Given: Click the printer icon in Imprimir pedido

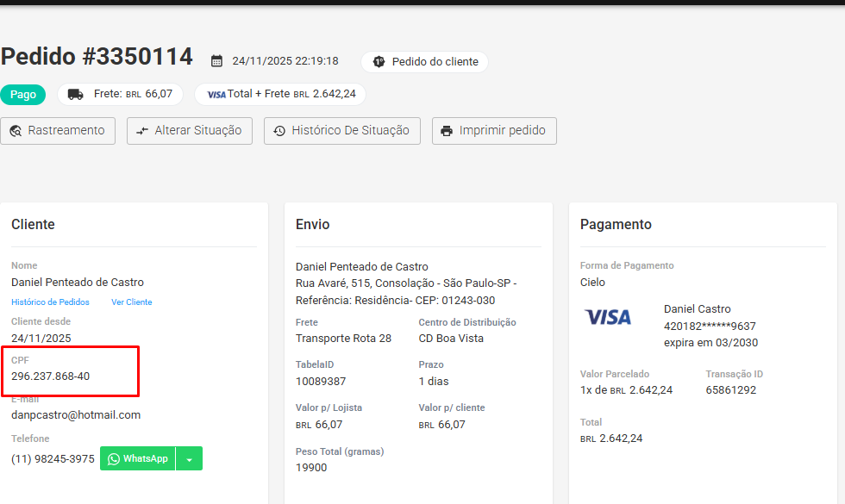Looking at the screenshot, I should 447,131.
